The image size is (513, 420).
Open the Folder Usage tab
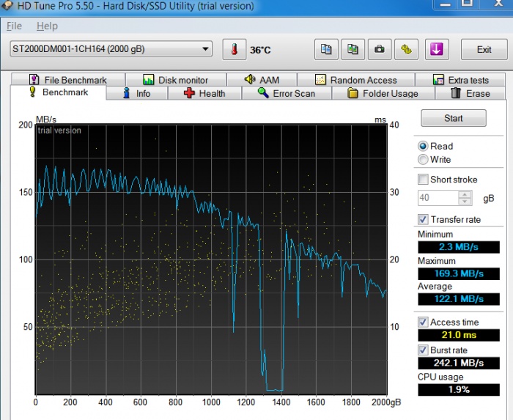point(382,94)
